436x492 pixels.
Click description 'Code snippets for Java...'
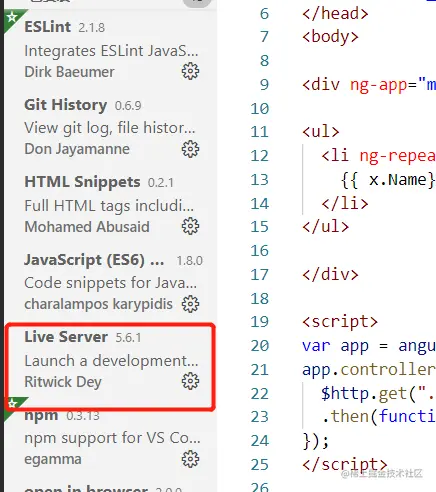pos(110,283)
